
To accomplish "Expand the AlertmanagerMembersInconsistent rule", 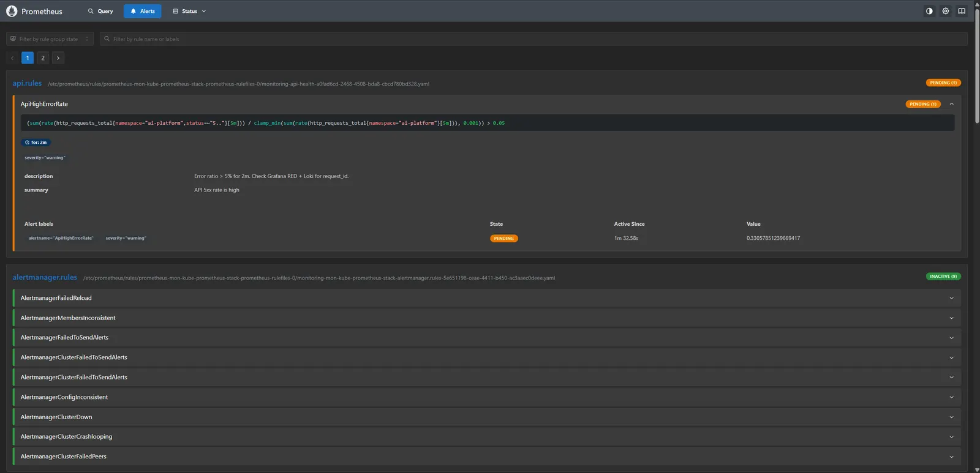I will pos(487,318).
